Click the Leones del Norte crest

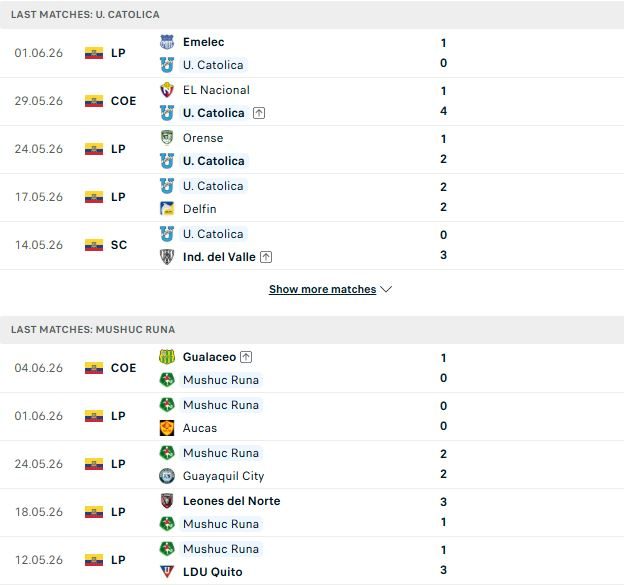tap(167, 501)
